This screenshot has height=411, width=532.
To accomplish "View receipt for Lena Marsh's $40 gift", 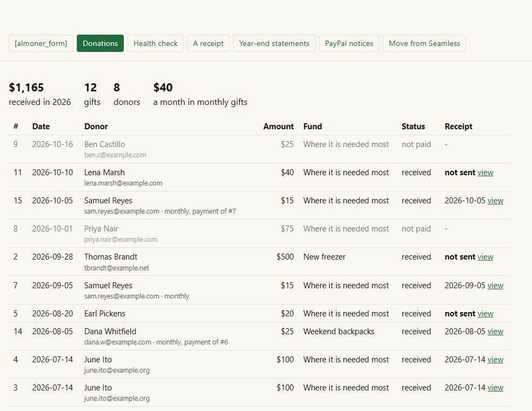I will (x=485, y=173).
